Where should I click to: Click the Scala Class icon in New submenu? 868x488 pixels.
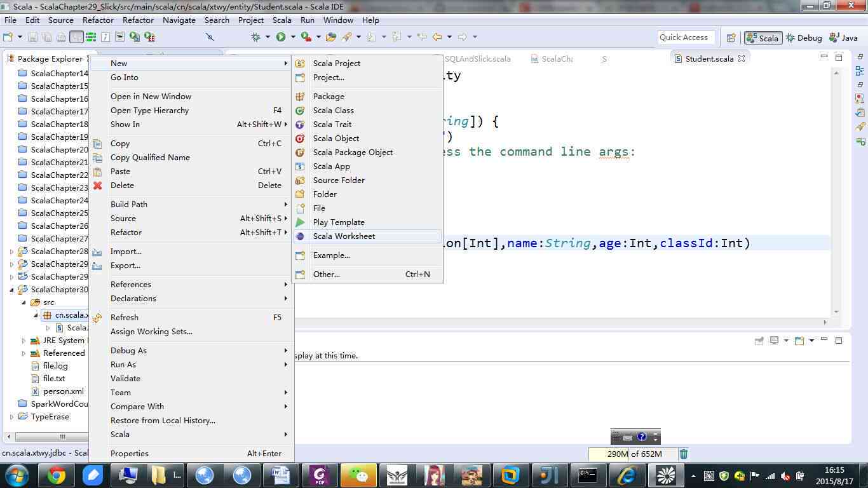[300, 111]
